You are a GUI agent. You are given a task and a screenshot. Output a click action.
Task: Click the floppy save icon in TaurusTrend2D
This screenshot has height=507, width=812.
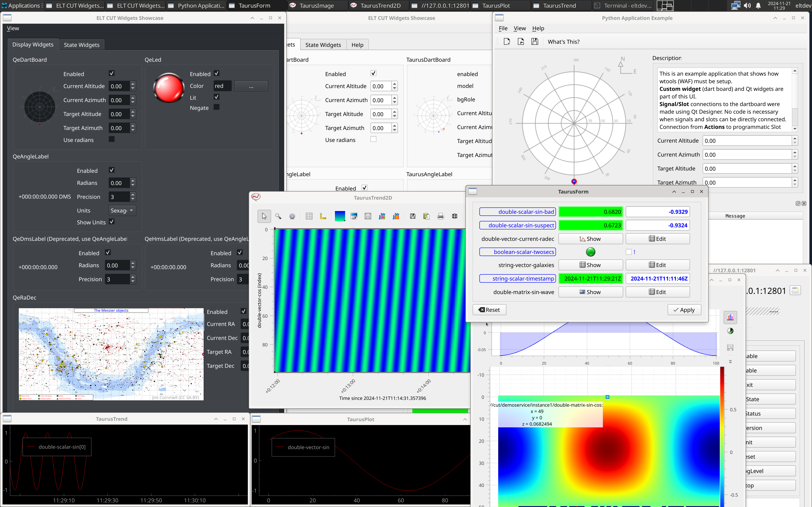click(x=413, y=216)
